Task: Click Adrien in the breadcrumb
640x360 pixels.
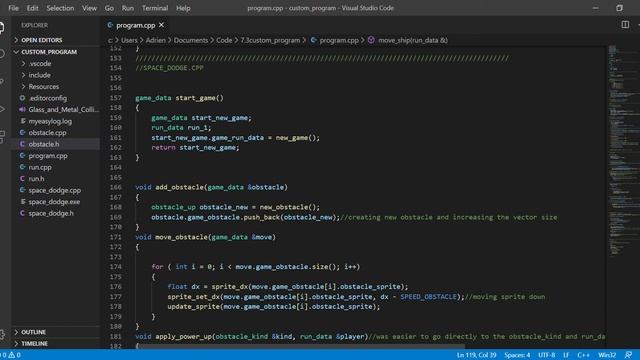Action: point(156,40)
